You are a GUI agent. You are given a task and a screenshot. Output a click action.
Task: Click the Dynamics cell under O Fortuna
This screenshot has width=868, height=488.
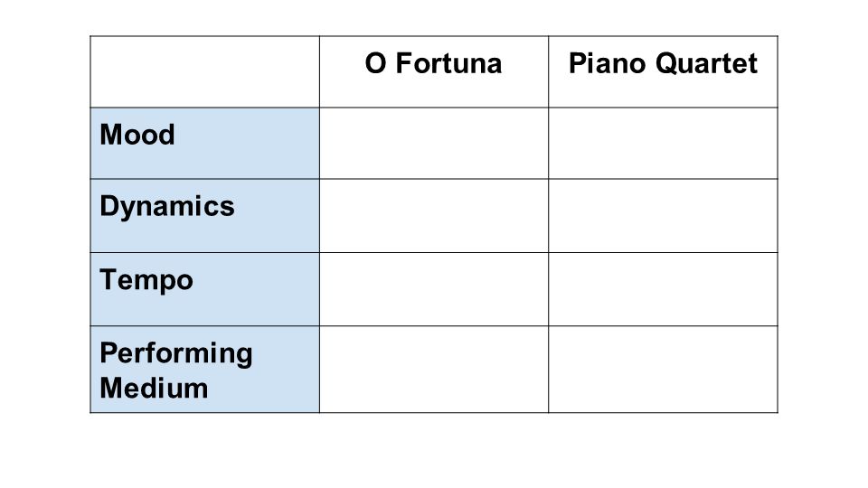433,216
